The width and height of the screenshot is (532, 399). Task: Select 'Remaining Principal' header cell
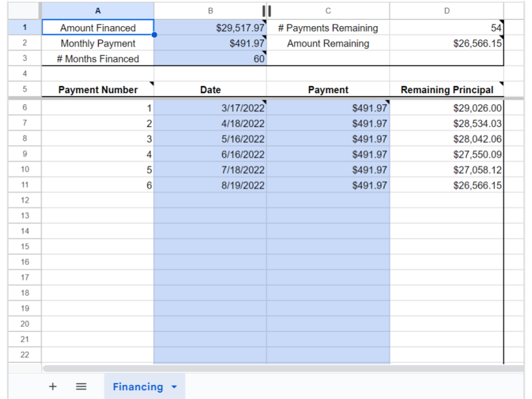pyautogui.click(x=447, y=89)
